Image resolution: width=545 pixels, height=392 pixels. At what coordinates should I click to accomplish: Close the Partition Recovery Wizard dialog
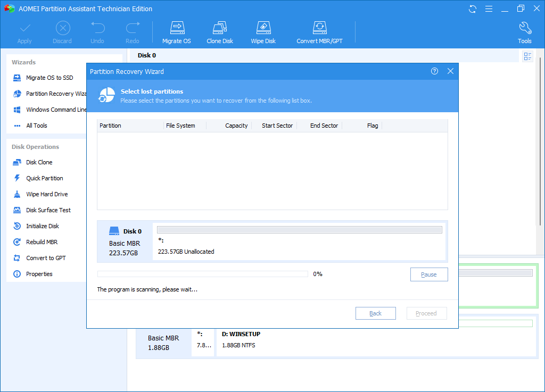point(450,71)
